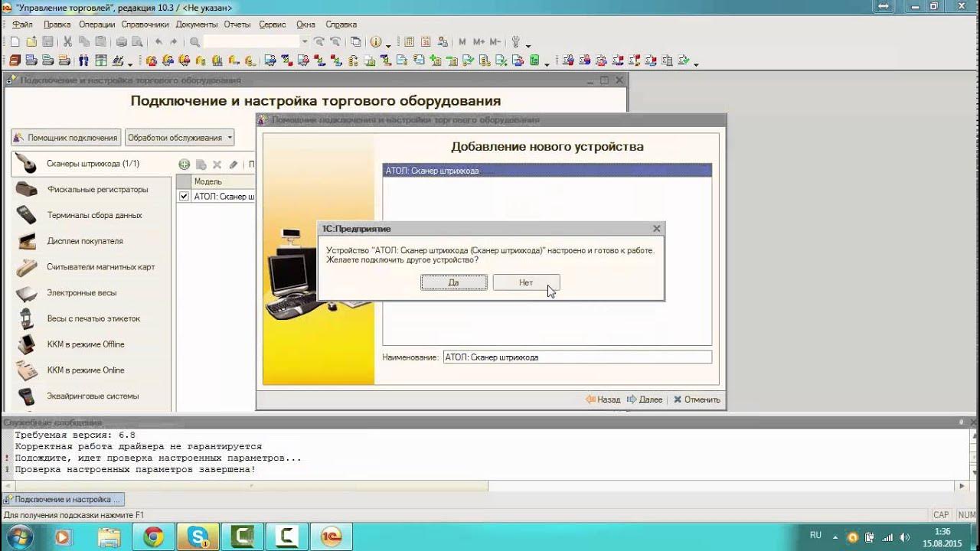Viewport: 980px width, 551px height.
Task: Click Помощник подключения button
Action: point(66,138)
